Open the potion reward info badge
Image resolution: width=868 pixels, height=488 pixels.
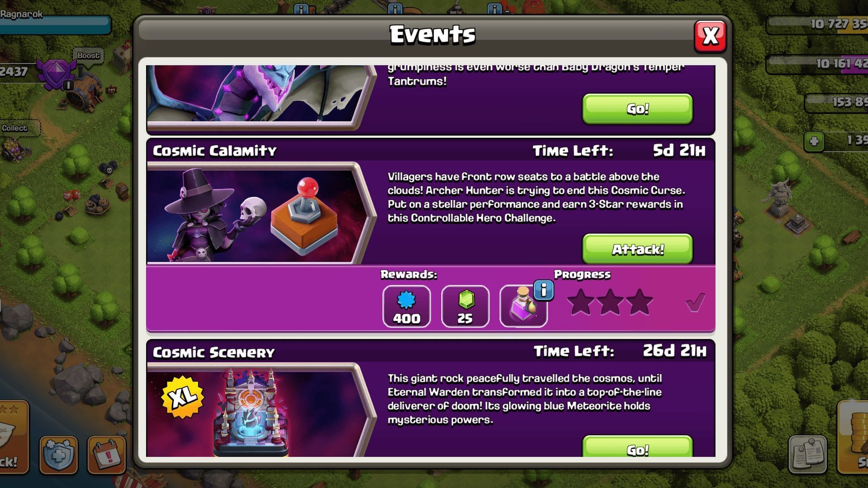click(x=543, y=290)
